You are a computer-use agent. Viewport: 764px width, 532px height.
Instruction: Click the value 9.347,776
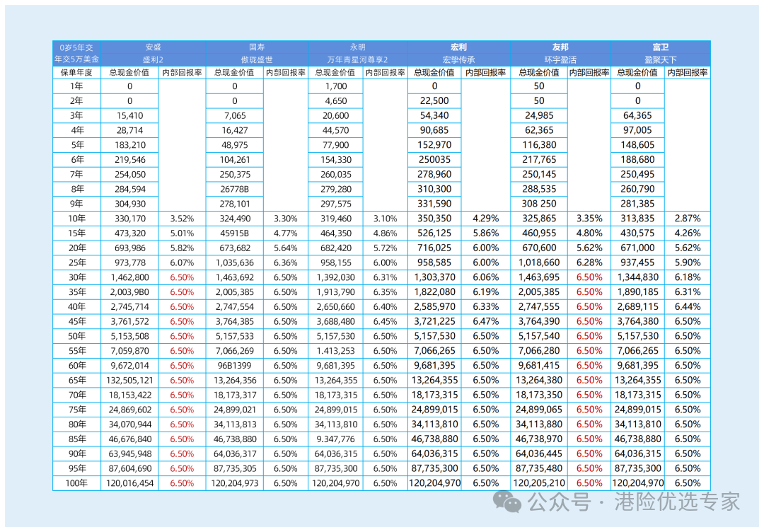336,439
